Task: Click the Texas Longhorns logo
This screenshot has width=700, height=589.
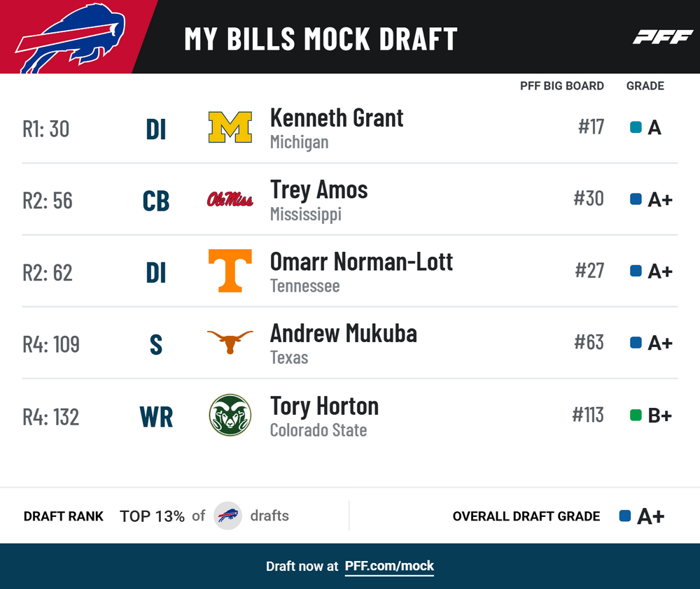Action: [230, 342]
